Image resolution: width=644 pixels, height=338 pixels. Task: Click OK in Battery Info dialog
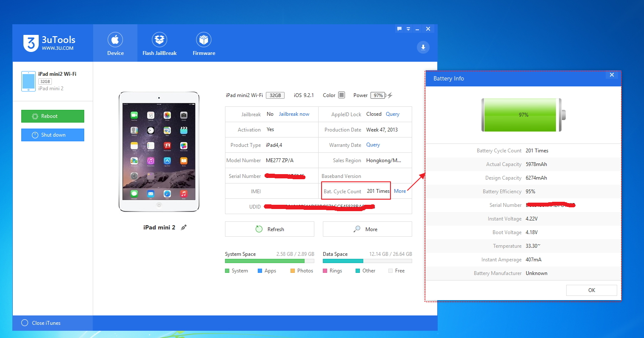coord(591,290)
